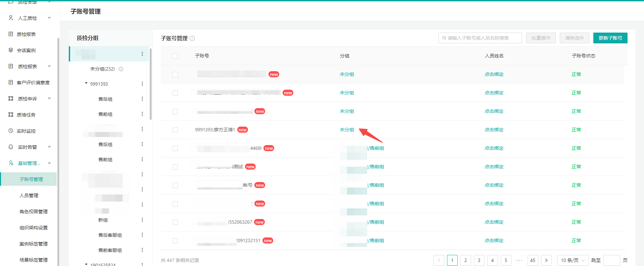Screen dimensions: 644x266
Task: Open more-options dots for group 9991393
Action: (x=142, y=84)
